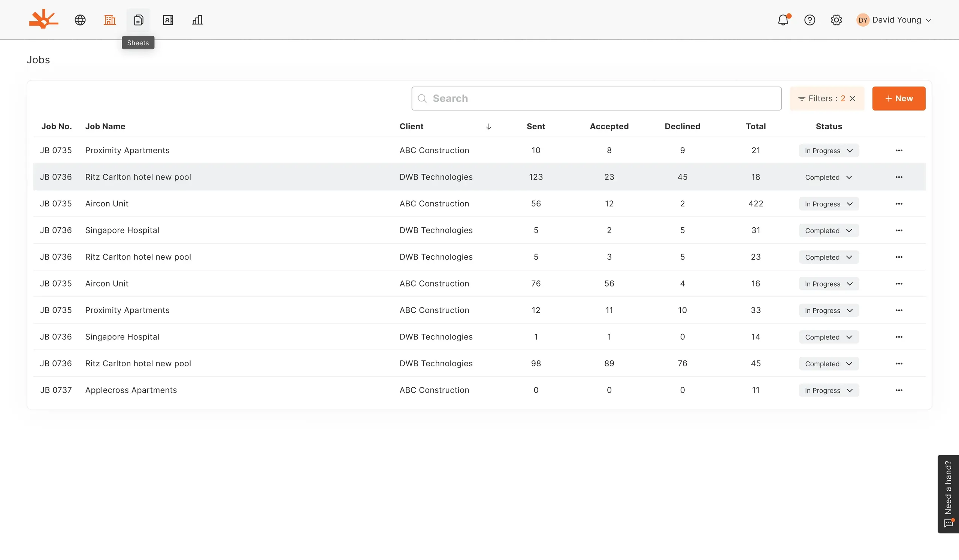This screenshot has width=959, height=560.
Task: Open the orange building Jobs icon
Action: tap(110, 20)
